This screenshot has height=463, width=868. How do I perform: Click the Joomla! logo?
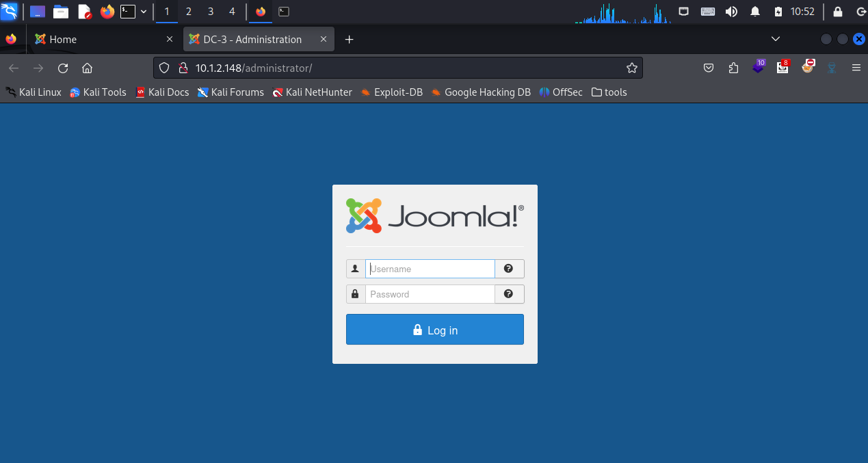pos(435,216)
